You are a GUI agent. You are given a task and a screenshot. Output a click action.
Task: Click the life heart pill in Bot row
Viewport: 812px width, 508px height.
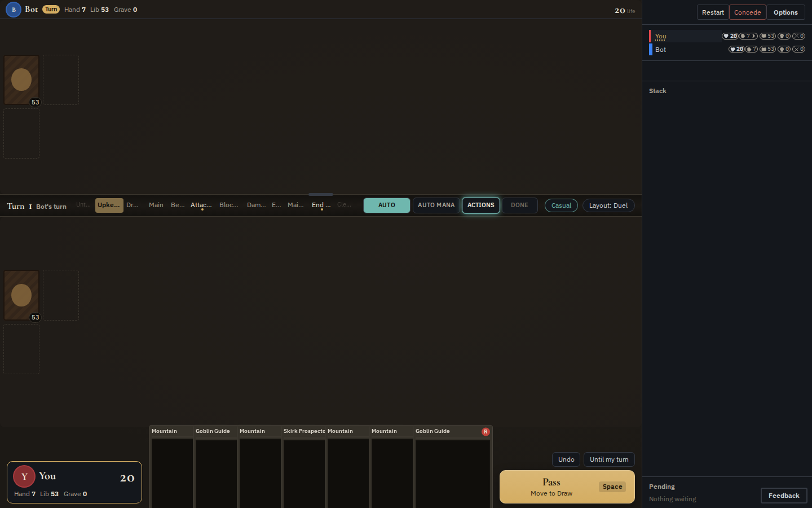[736, 49]
